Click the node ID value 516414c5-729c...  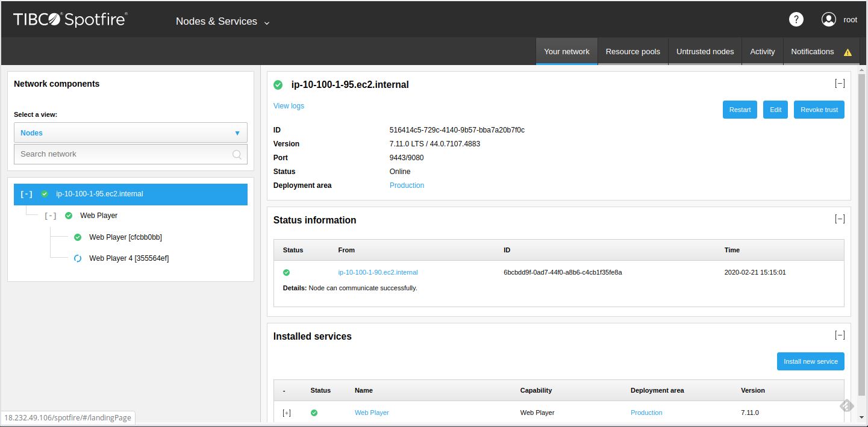[457, 130]
